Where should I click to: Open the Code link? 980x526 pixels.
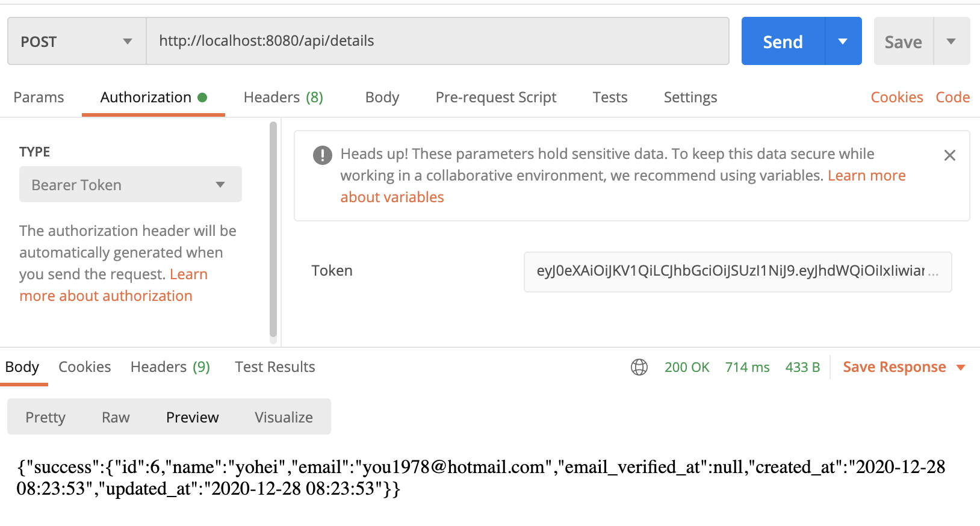(953, 97)
